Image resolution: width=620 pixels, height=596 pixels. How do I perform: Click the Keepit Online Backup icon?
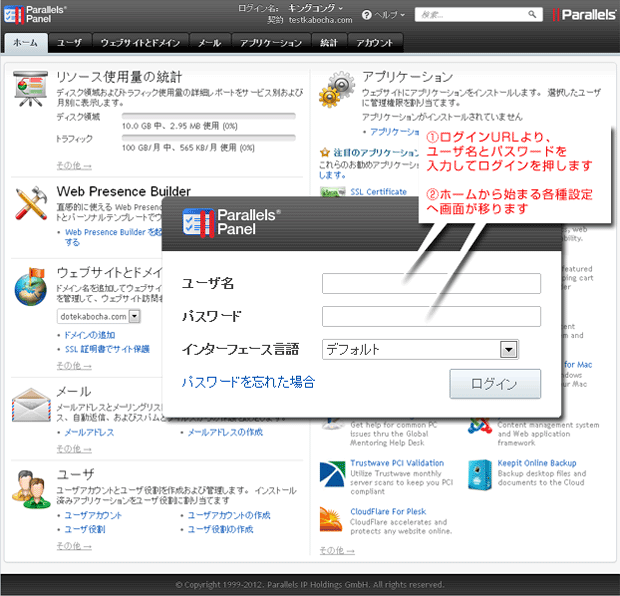point(480,475)
